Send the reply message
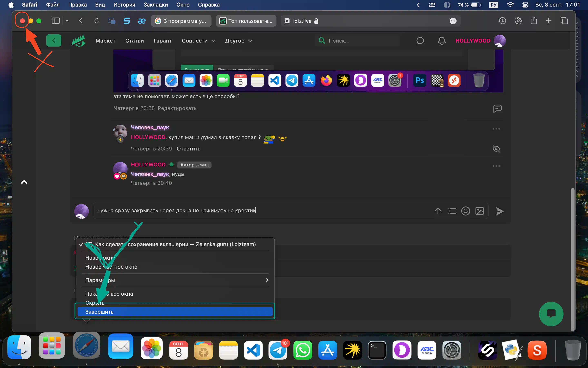Image resolution: width=588 pixels, height=368 pixels. click(499, 211)
